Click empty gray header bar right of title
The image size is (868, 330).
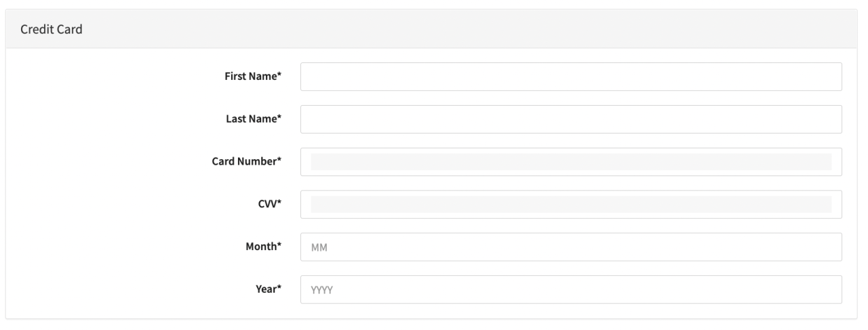pyautogui.click(x=475, y=29)
